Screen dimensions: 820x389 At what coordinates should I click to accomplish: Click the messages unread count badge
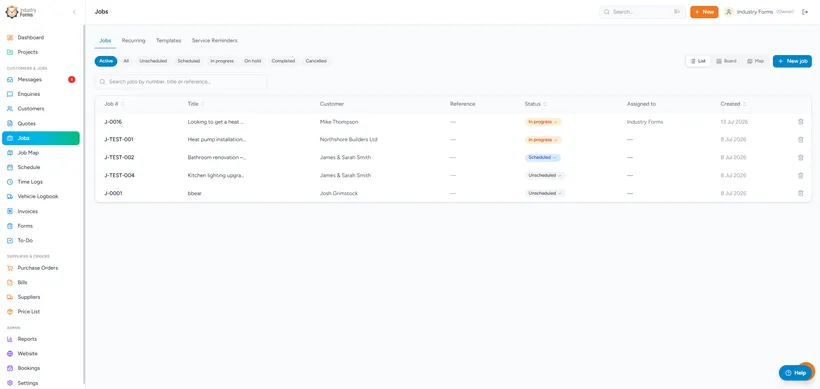coord(72,79)
